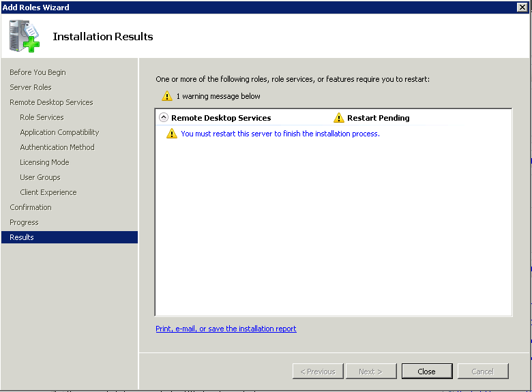
Task: Select the Role Services step
Action: (42, 117)
